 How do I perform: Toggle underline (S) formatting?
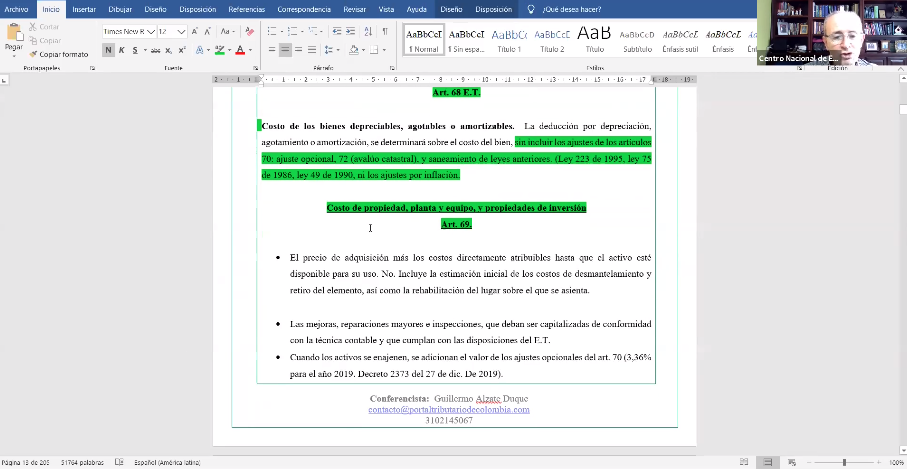(135, 50)
